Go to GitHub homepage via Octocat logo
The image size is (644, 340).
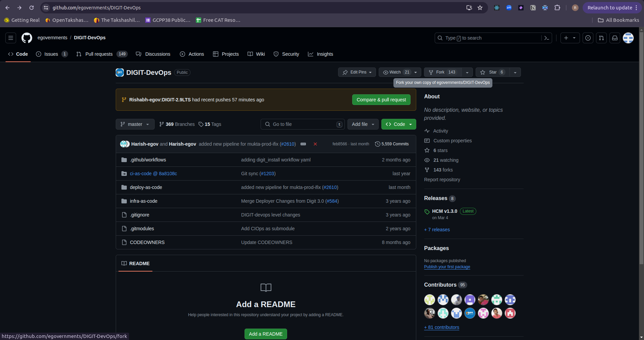[27, 38]
